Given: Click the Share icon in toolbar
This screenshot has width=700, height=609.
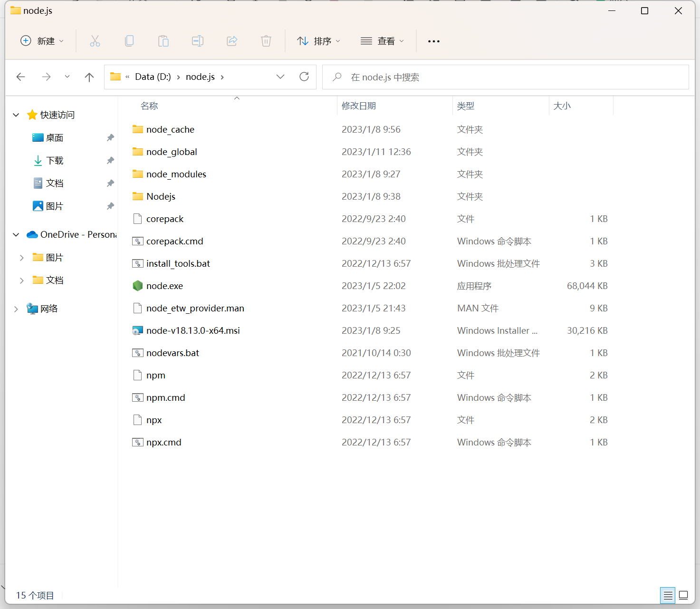Looking at the screenshot, I should click(x=232, y=41).
